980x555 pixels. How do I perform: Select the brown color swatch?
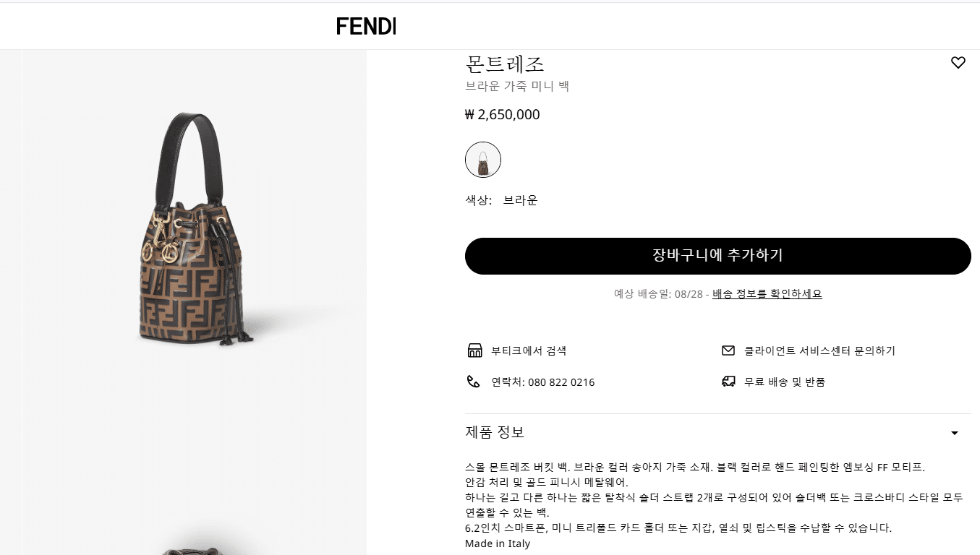[483, 160]
